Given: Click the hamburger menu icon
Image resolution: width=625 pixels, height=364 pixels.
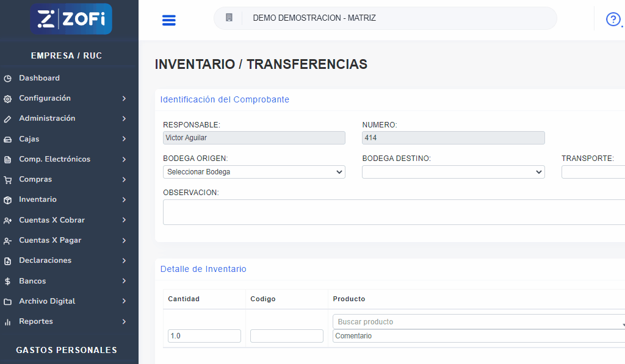Looking at the screenshot, I should coord(168,20).
